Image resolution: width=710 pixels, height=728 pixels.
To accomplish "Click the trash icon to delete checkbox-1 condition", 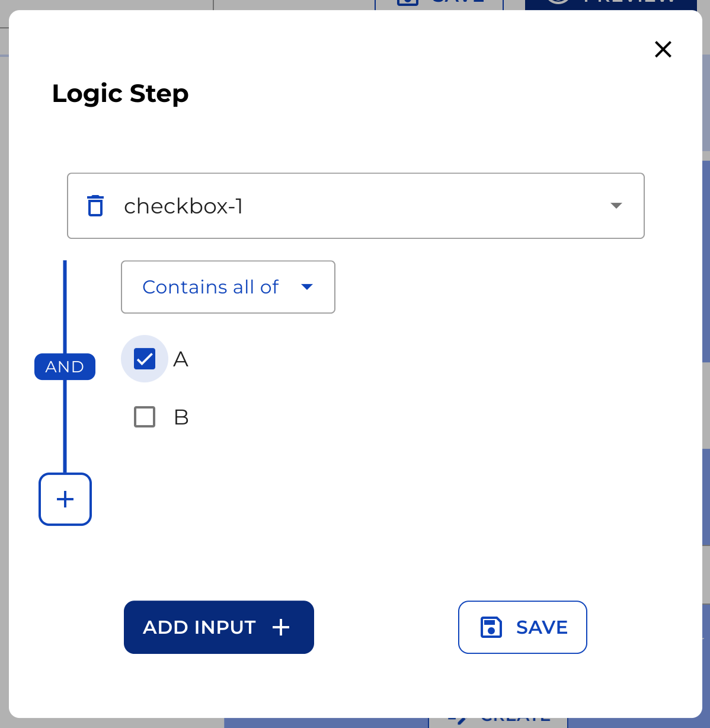I will pos(95,205).
